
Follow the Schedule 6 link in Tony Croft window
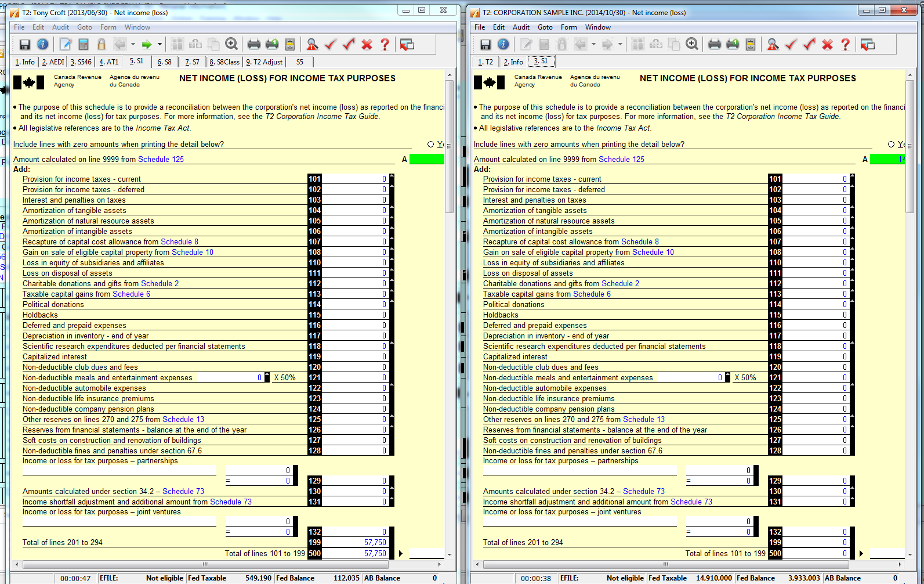click(x=131, y=294)
